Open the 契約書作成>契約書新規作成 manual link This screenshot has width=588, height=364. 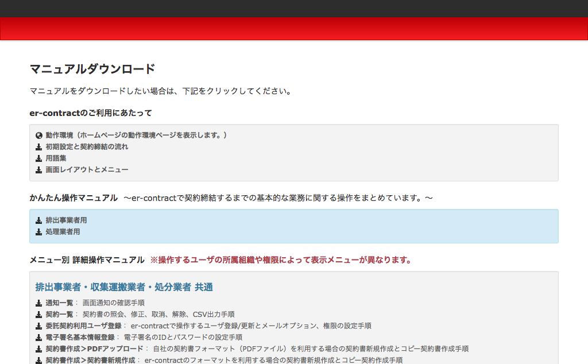tap(90, 360)
